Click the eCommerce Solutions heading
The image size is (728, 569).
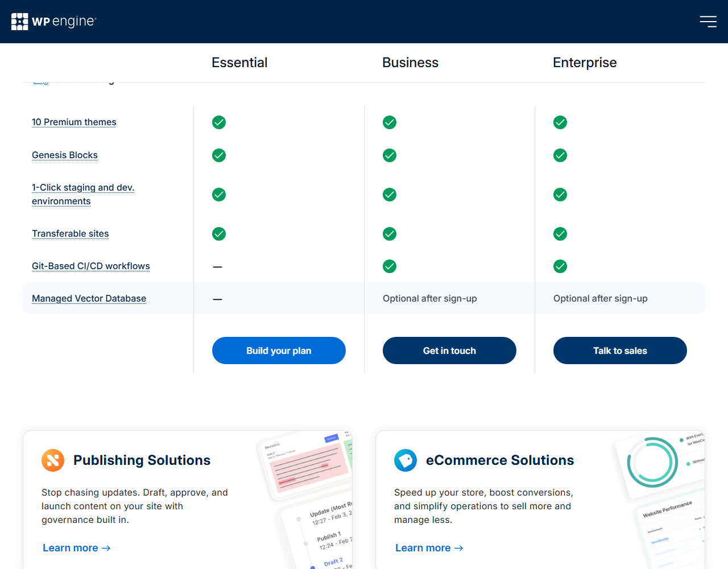[x=500, y=460]
